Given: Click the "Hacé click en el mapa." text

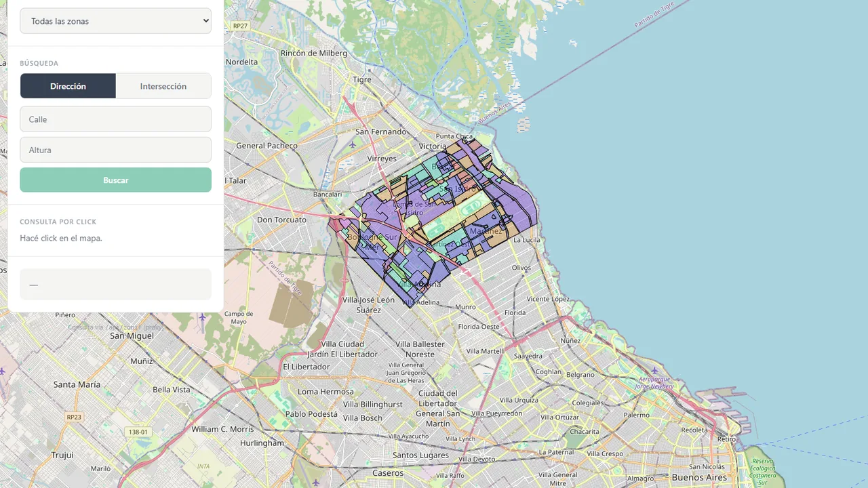Looking at the screenshot, I should (x=61, y=238).
